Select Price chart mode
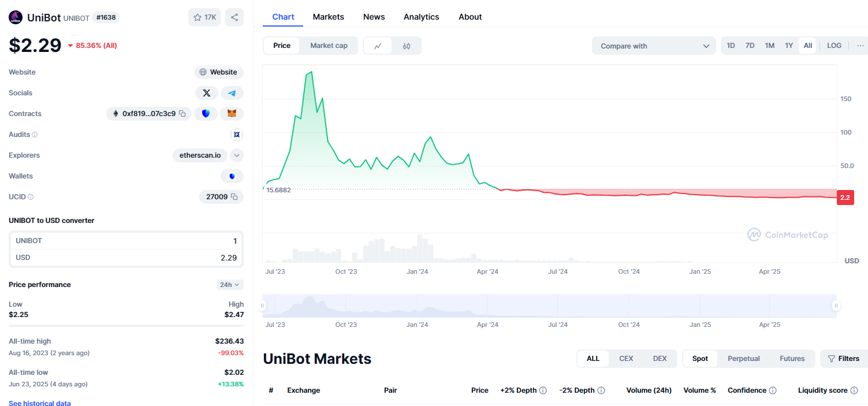The image size is (868, 406). click(x=282, y=46)
